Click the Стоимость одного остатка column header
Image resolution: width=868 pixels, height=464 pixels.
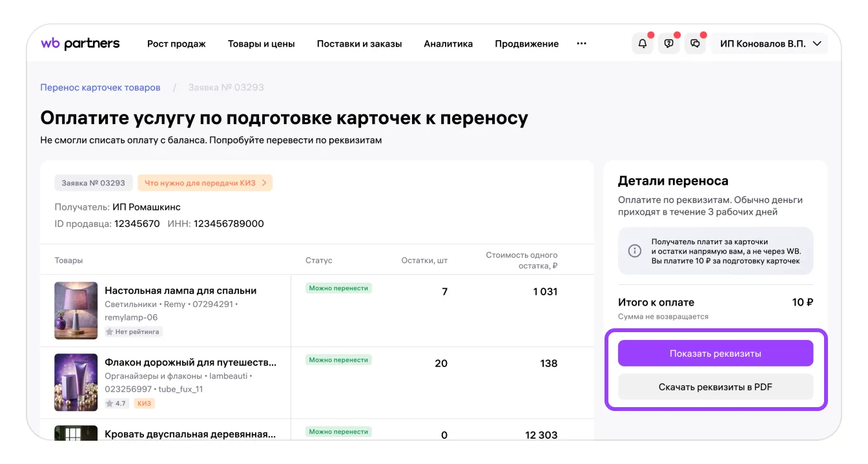point(522,260)
